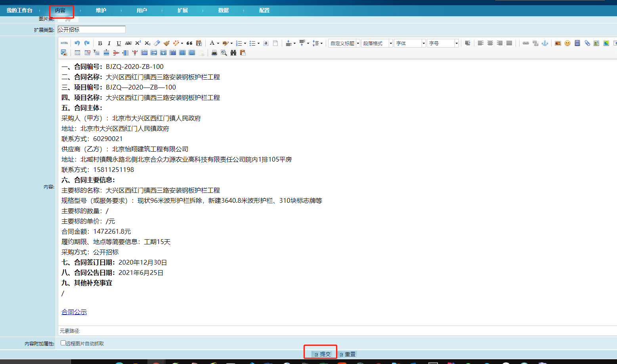Open the 配置 menu
The image size is (617, 364).
pyautogui.click(x=264, y=10)
